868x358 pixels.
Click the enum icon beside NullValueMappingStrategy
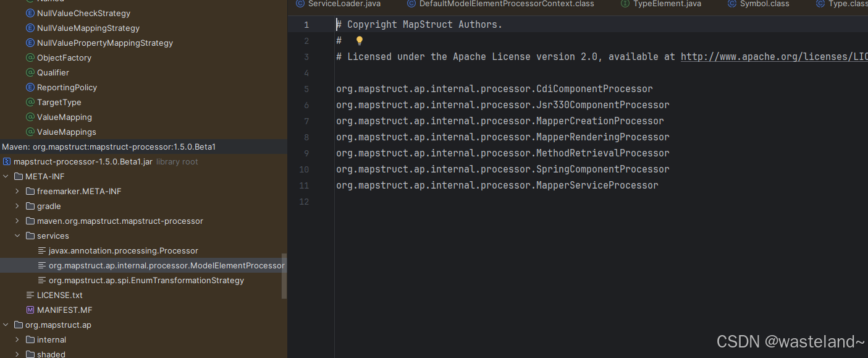[30, 28]
